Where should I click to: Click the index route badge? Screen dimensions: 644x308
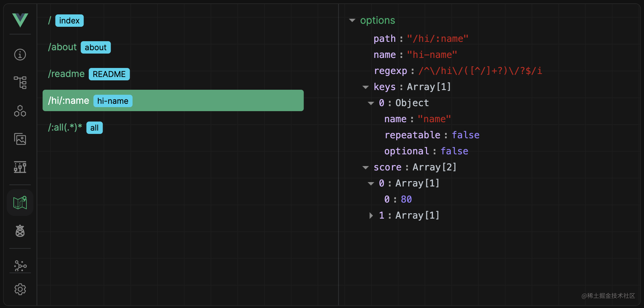click(69, 20)
